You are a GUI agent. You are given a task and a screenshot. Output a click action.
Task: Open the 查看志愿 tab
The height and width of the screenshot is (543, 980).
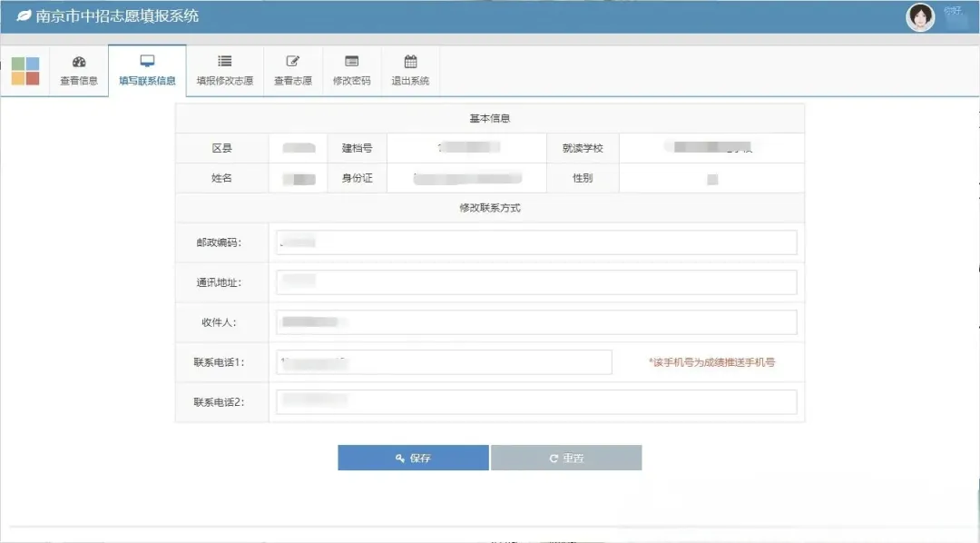(x=293, y=71)
